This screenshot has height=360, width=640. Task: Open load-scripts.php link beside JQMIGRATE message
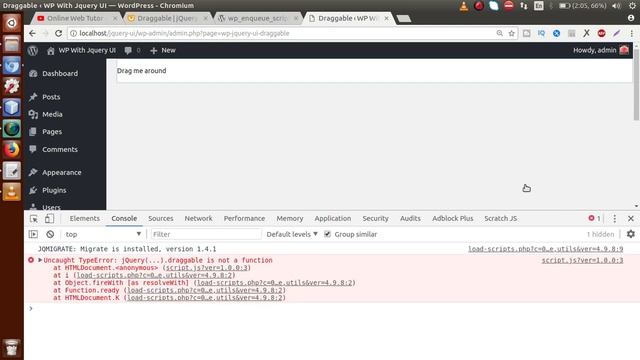point(545,249)
